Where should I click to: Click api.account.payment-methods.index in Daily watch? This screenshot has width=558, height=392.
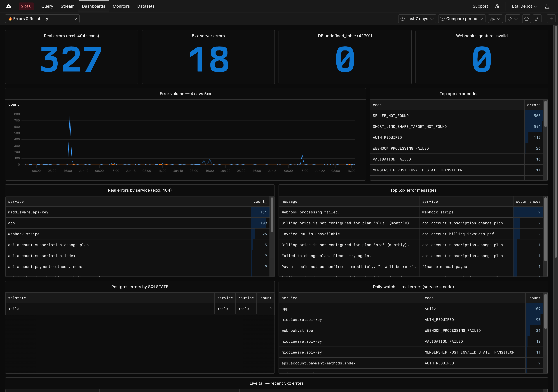[x=318, y=363]
